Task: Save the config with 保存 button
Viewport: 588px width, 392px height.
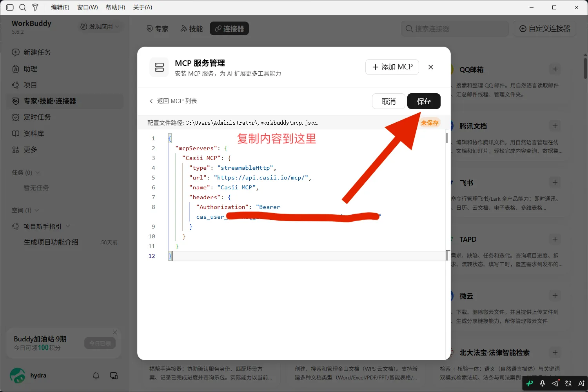Action: (424, 101)
